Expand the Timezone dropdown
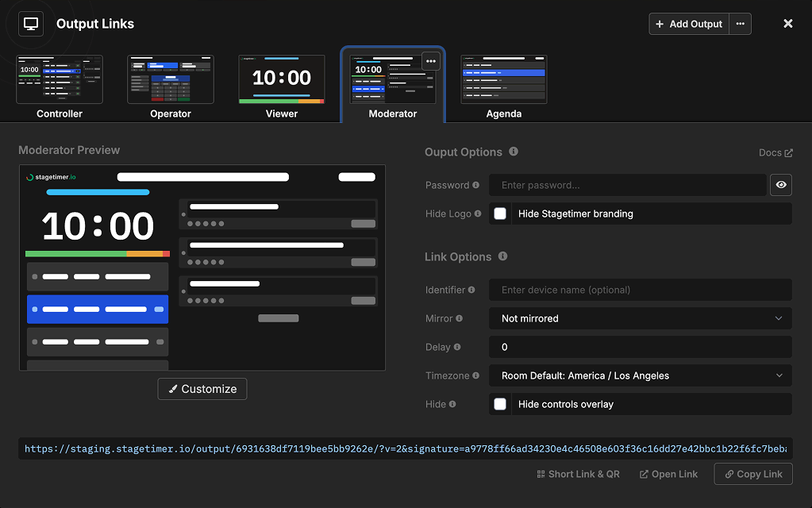This screenshot has height=508, width=812. pos(640,375)
